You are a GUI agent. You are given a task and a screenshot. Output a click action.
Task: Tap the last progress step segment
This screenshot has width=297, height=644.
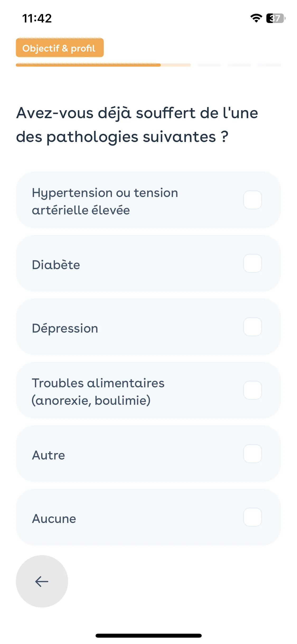point(269,65)
